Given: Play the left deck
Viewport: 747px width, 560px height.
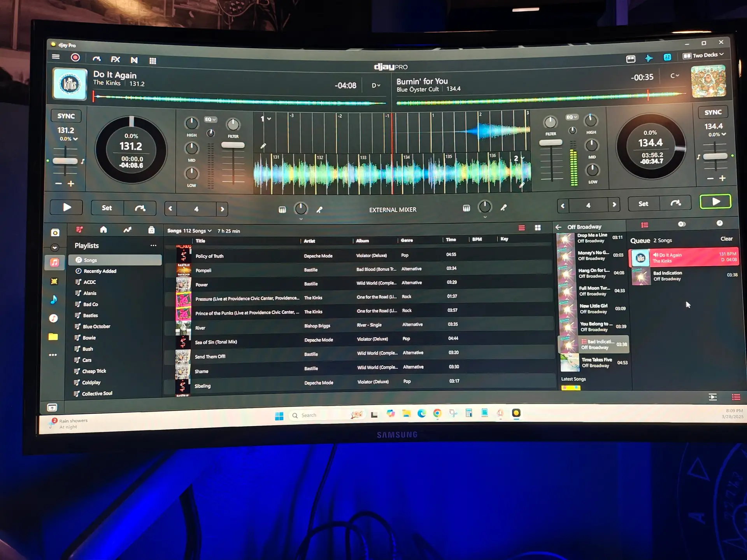Looking at the screenshot, I should (67, 207).
